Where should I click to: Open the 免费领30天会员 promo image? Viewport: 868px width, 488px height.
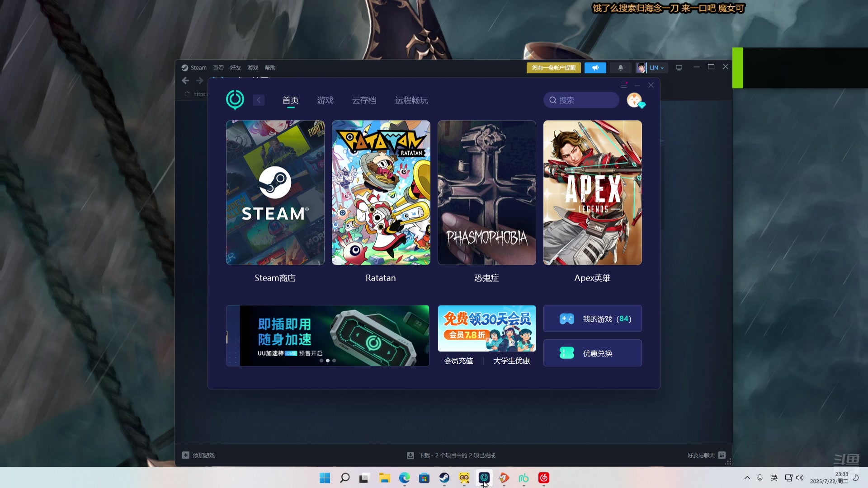tap(487, 328)
